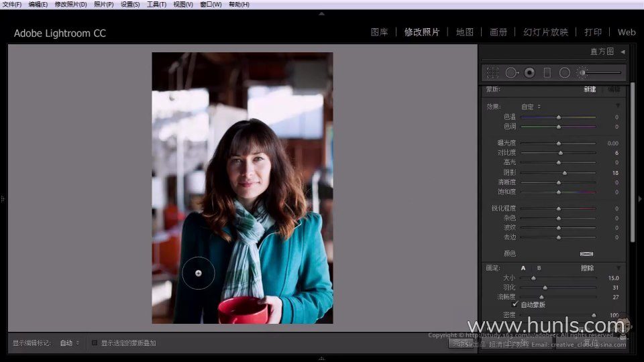Open the 帮助(H) menu
Image resolution: width=644 pixels, height=362 pixels.
(239, 5)
